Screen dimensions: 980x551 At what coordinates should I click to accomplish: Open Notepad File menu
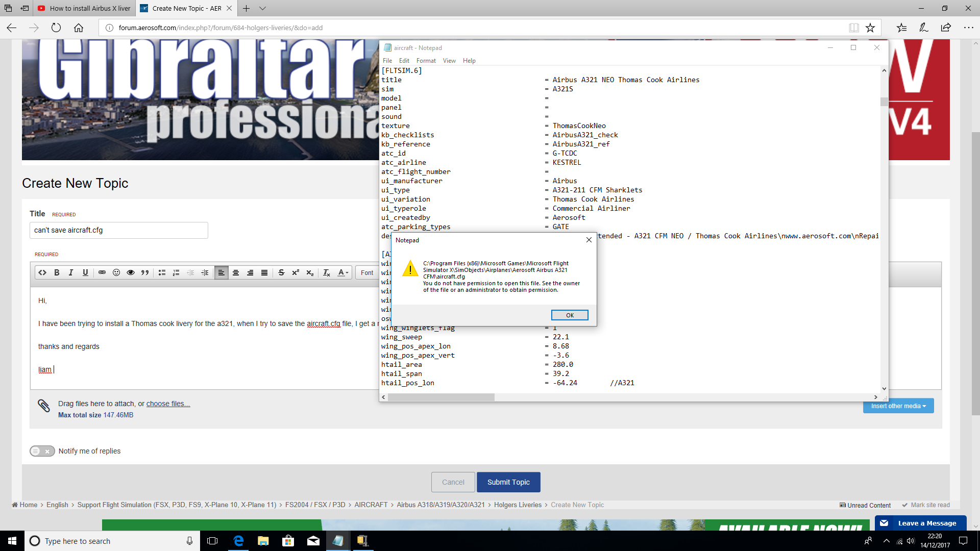[387, 61]
